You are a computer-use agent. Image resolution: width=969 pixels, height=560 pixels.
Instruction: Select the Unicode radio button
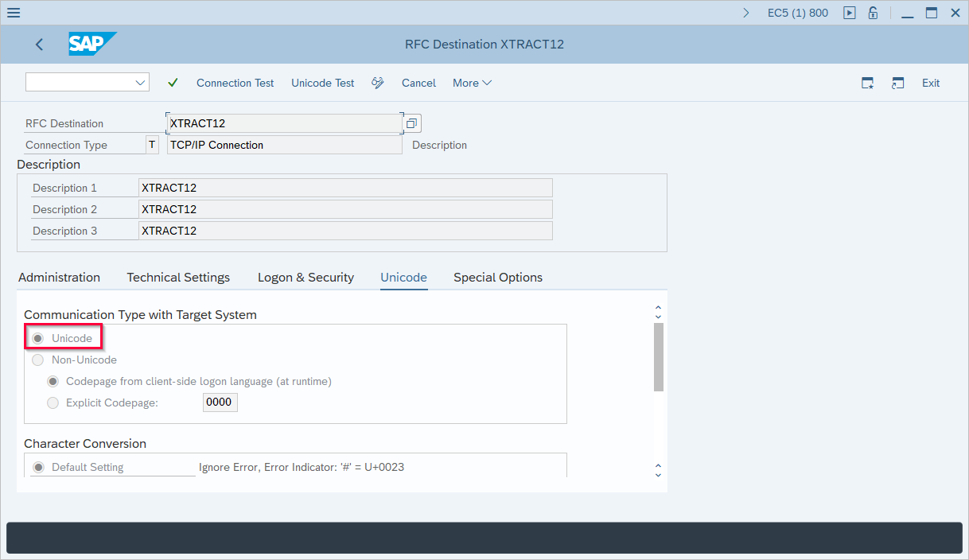click(38, 338)
